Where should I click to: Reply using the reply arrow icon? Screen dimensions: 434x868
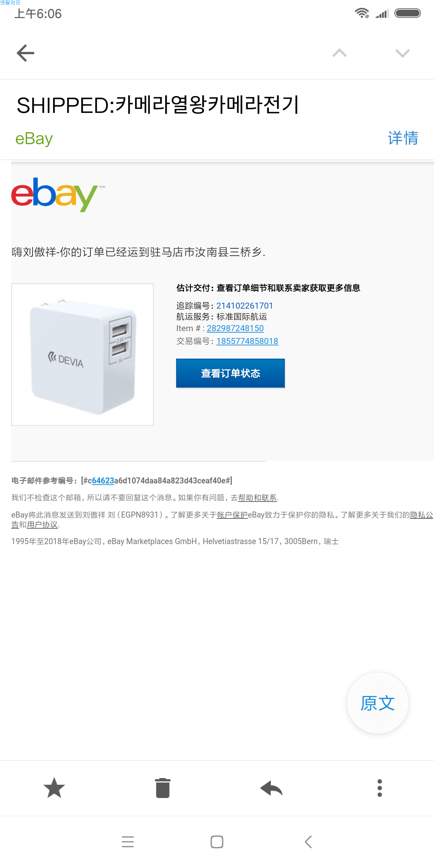coord(271,788)
